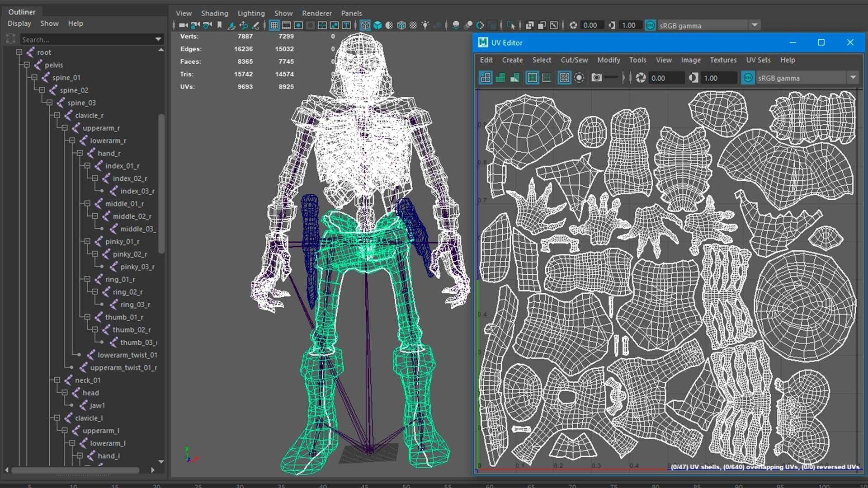
Task: Toggle the UV Editor grid display icon
Action: coord(564,78)
